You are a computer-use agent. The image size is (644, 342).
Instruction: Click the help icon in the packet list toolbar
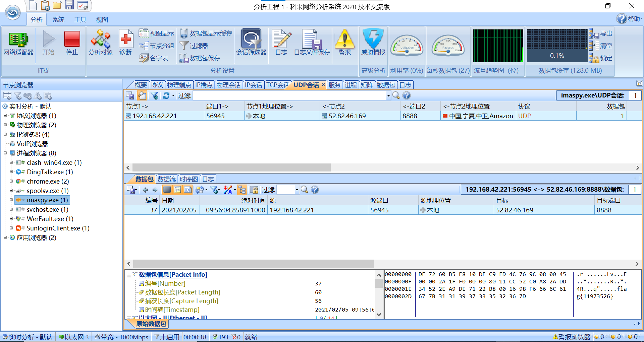pos(315,190)
